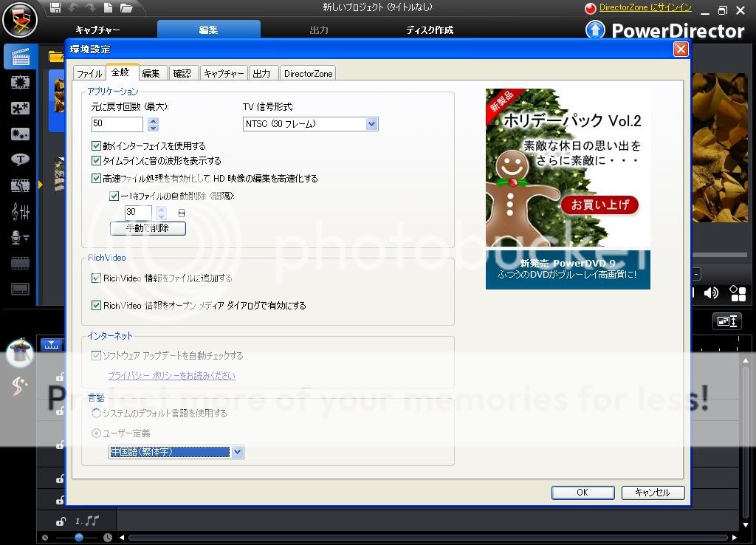This screenshot has width=756, height=545.
Task: Open the language dropdown showing 中国語(繁体字)
Action: pos(176,452)
